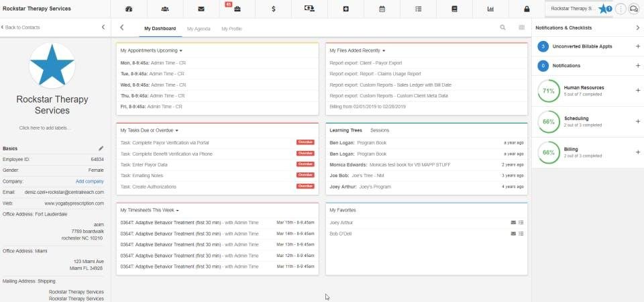Click the back chevron beside My Dashboard
Screen dimensions: 644x302
(x=121, y=28)
